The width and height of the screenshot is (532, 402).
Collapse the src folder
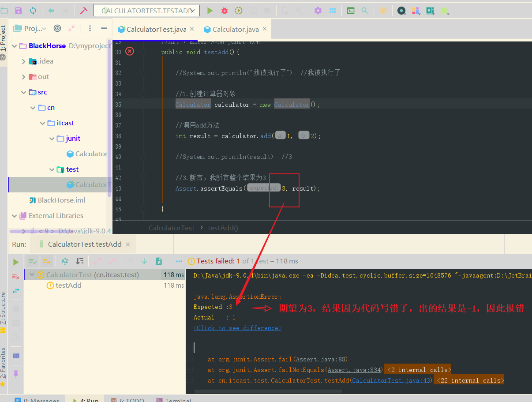click(24, 92)
